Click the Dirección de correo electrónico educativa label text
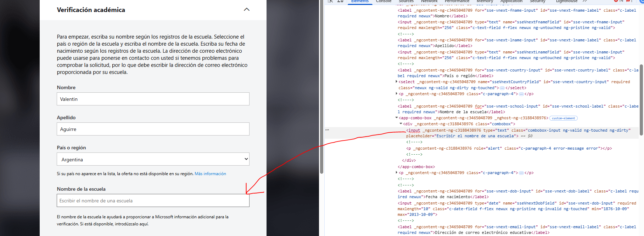Screen dimensions: 644x236 (x=482, y=233)
